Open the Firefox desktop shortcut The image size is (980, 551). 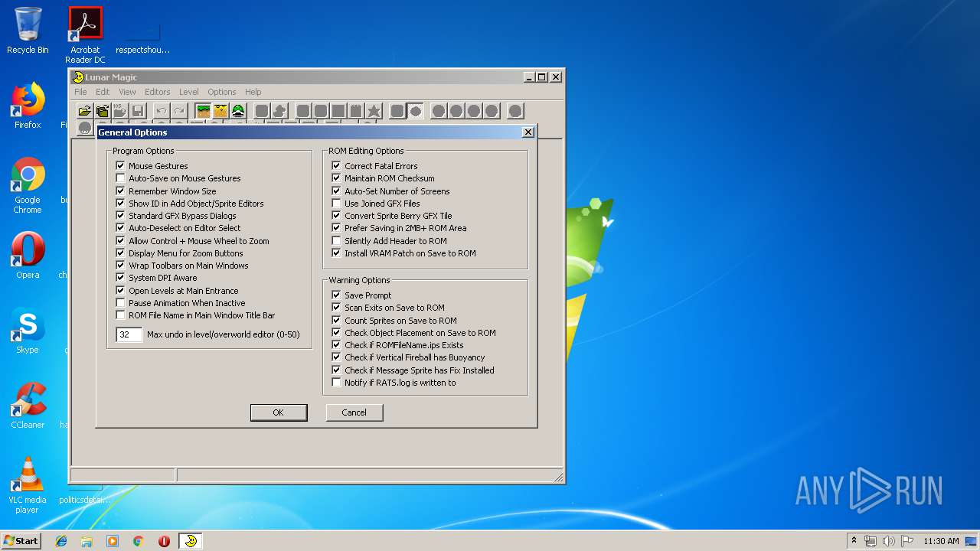[28, 106]
